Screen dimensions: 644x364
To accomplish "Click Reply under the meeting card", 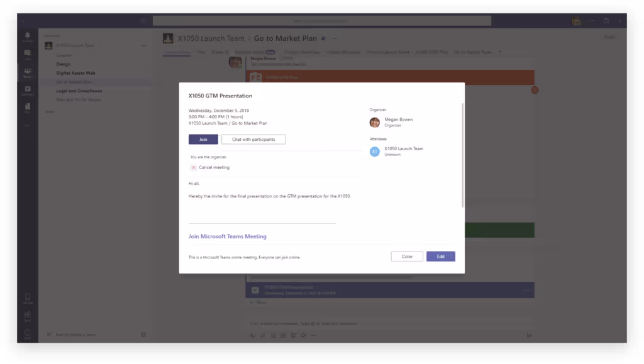I will pos(258,302).
